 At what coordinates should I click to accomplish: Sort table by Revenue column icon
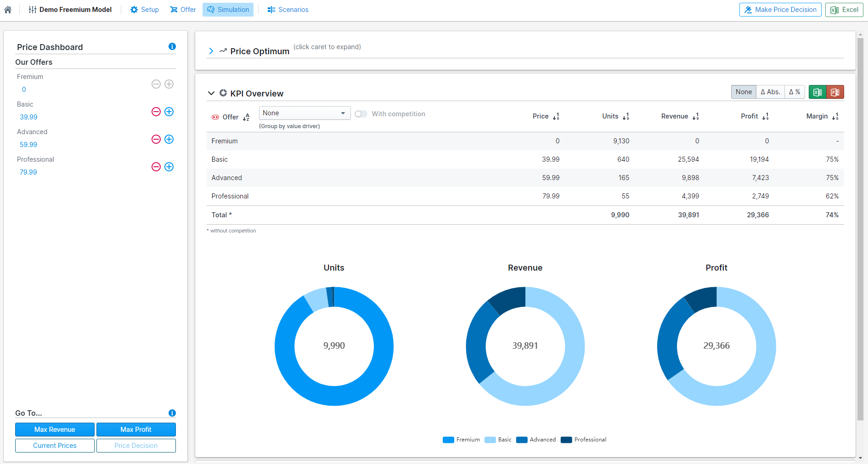click(695, 117)
